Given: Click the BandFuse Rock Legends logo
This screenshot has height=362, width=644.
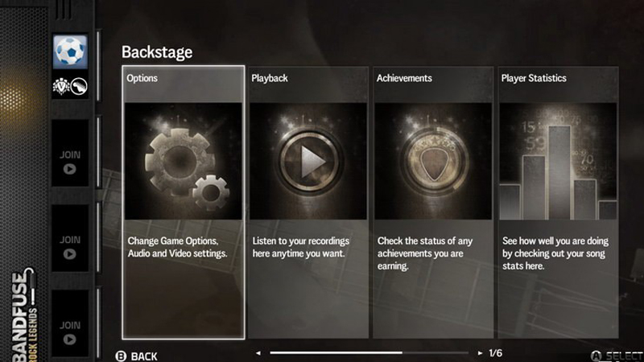Looking at the screenshot, I should (24, 315).
